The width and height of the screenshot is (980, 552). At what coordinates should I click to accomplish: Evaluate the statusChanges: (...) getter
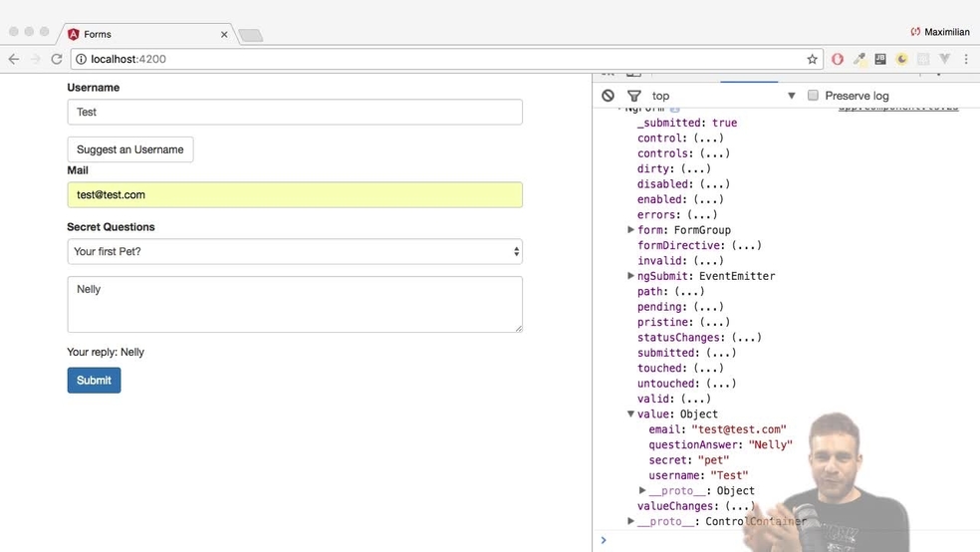(746, 338)
